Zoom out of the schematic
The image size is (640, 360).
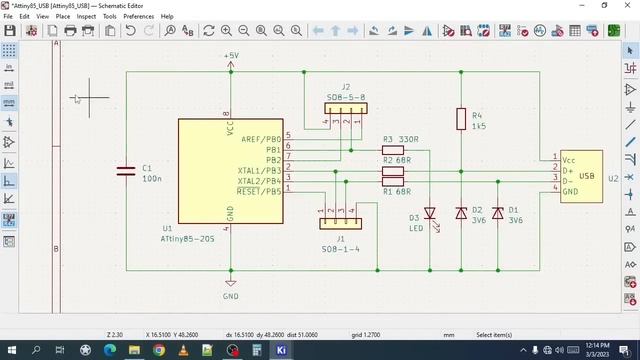(244, 31)
